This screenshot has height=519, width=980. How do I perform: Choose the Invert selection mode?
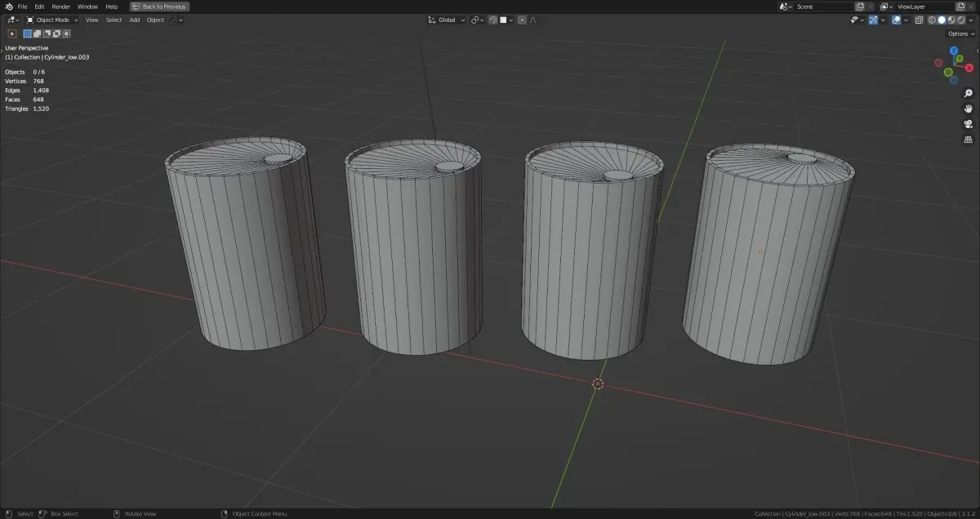(56, 33)
